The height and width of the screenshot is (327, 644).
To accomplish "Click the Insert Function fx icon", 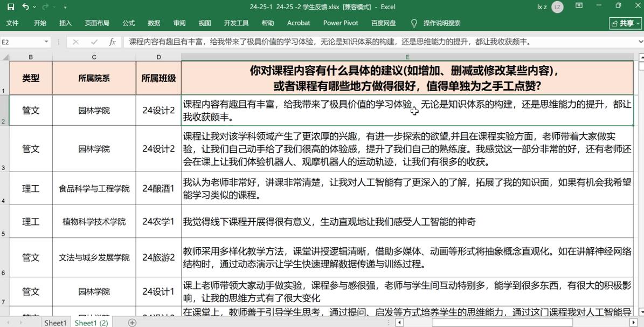I will coord(112,42).
